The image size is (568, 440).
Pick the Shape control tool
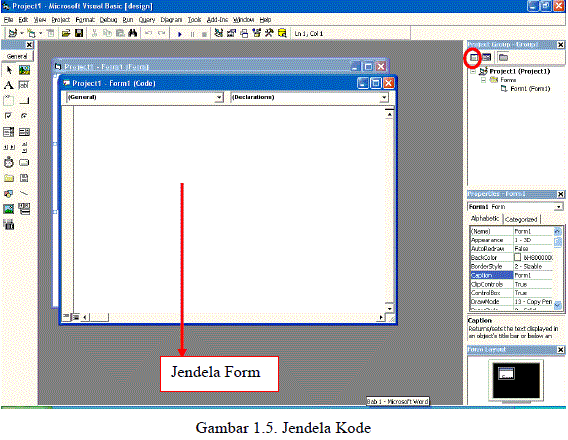pyautogui.click(x=9, y=193)
